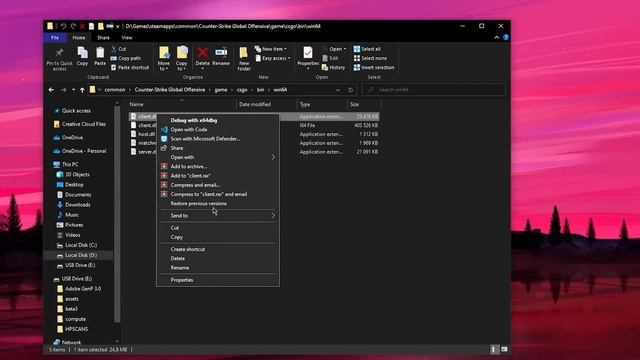Click Paste shortcut in the ribbon
640x360 pixels.
click(130, 68)
